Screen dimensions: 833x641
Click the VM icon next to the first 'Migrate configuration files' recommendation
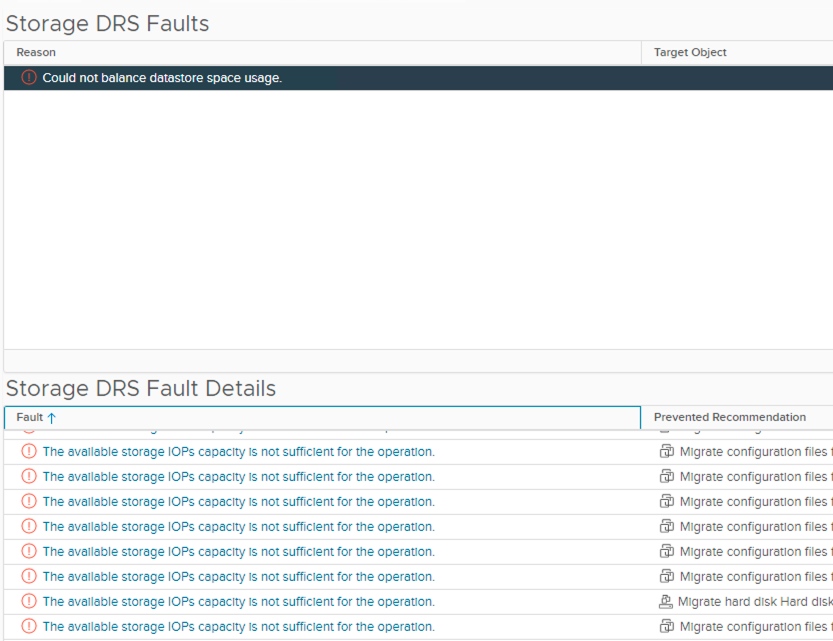666,451
